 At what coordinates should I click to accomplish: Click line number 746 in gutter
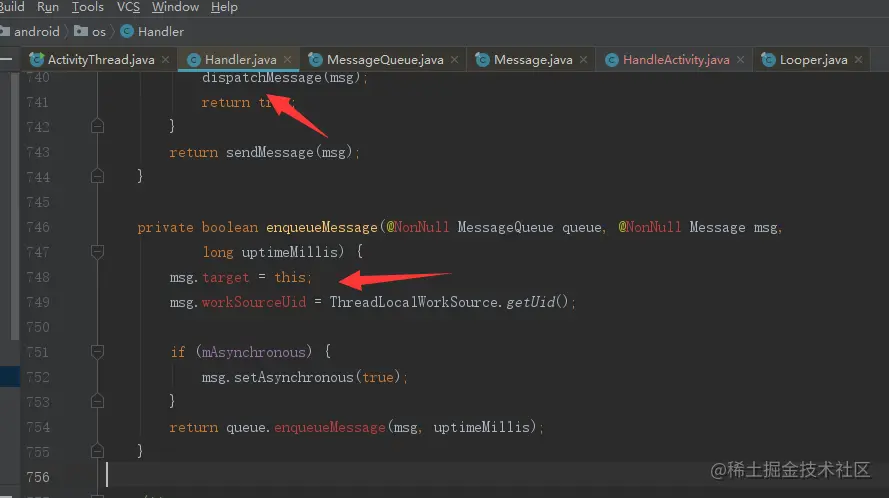38,227
